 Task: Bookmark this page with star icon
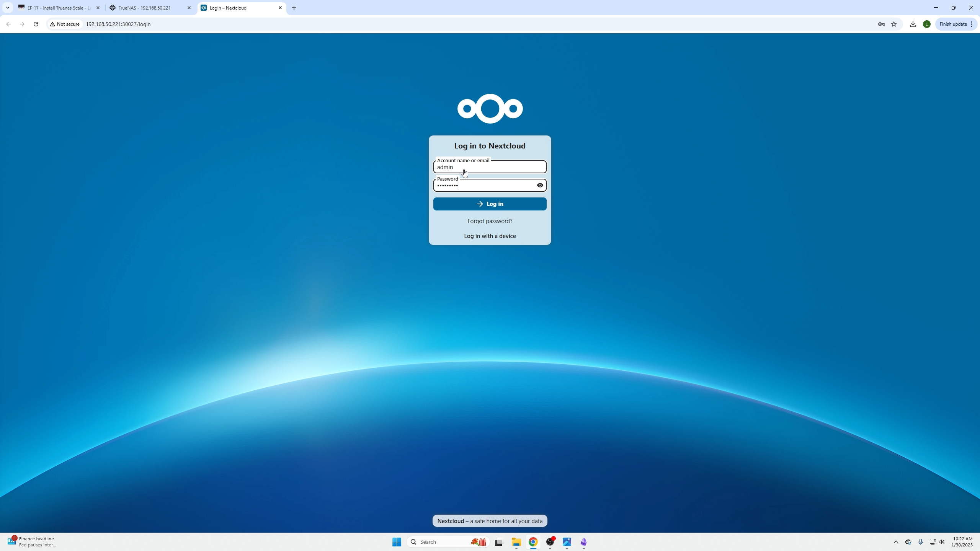coord(894,24)
